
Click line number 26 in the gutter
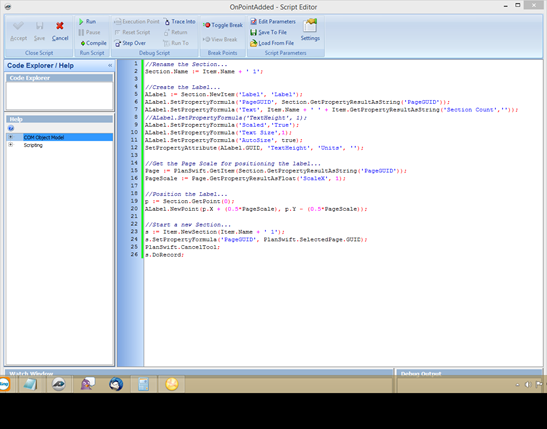134,255
